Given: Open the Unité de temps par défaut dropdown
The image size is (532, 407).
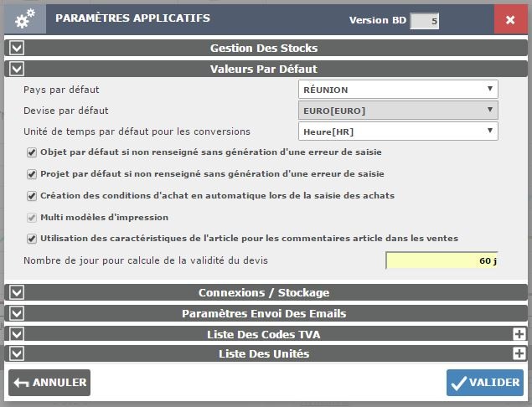Looking at the screenshot, I should coord(398,131).
